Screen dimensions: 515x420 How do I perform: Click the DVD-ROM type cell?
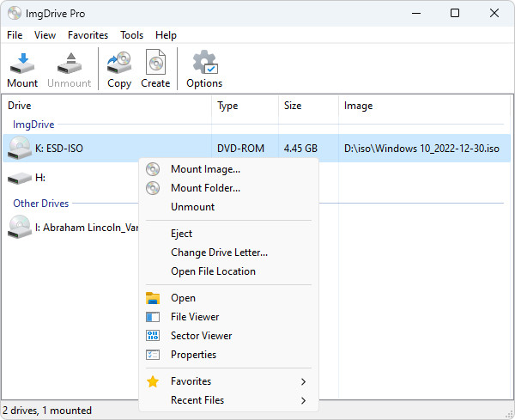pos(240,149)
